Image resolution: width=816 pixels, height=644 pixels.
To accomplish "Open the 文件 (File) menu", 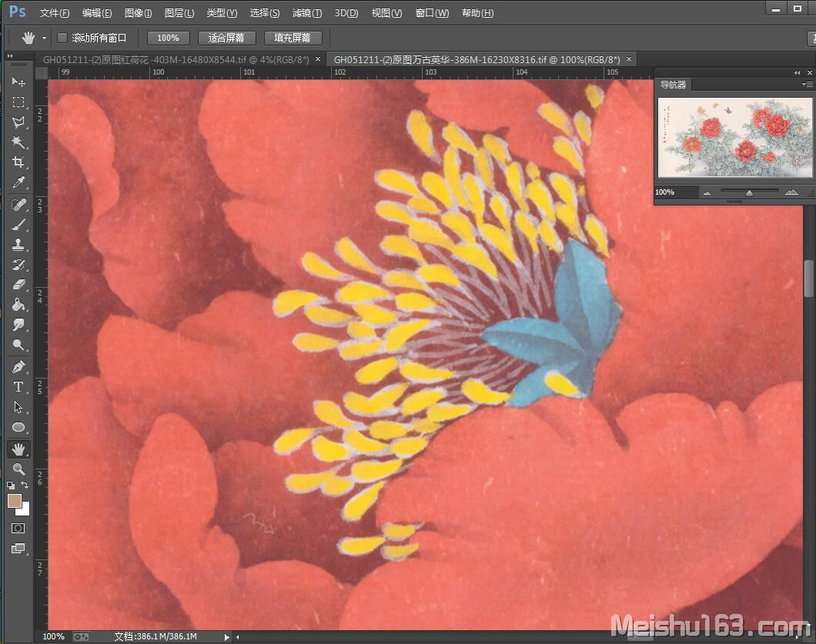I will pos(55,13).
